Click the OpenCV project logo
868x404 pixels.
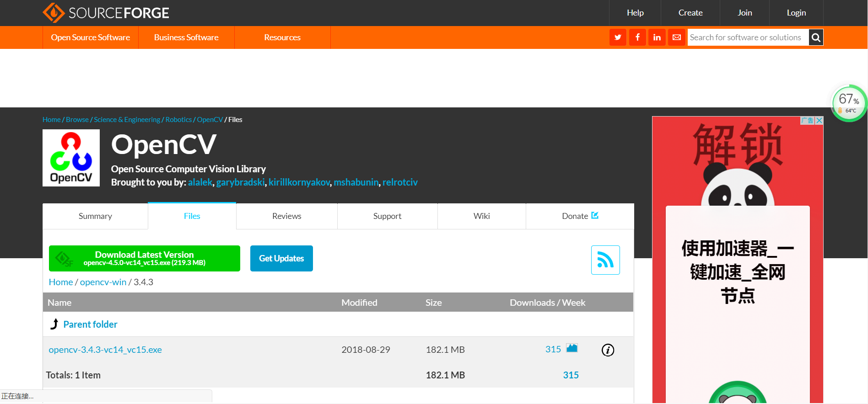click(x=71, y=158)
